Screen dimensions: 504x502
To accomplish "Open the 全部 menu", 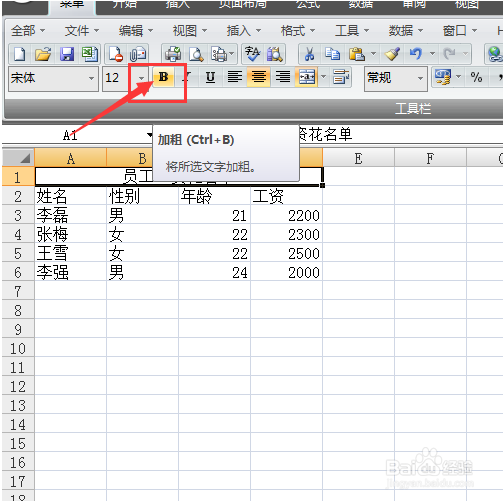I will pyautogui.click(x=28, y=31).
